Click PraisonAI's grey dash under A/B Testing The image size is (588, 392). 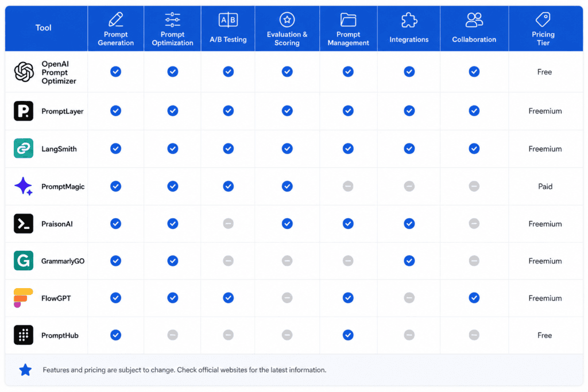pos(228,224)
